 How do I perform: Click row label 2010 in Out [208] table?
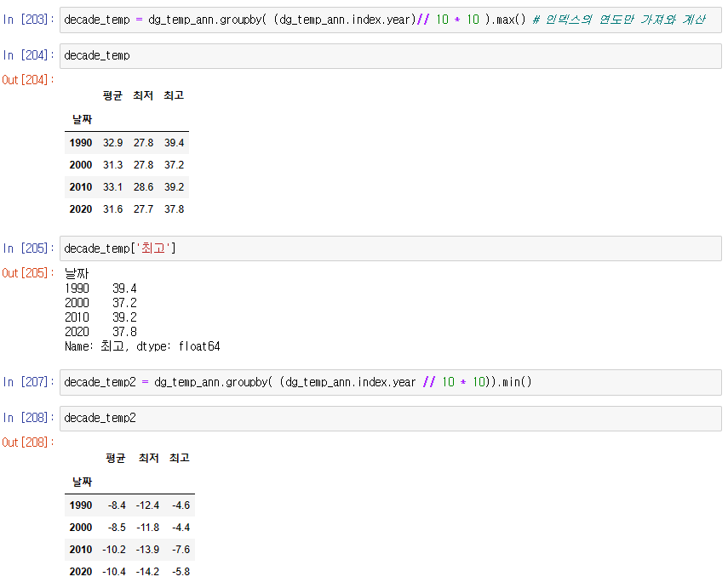[x=81, y=550]
